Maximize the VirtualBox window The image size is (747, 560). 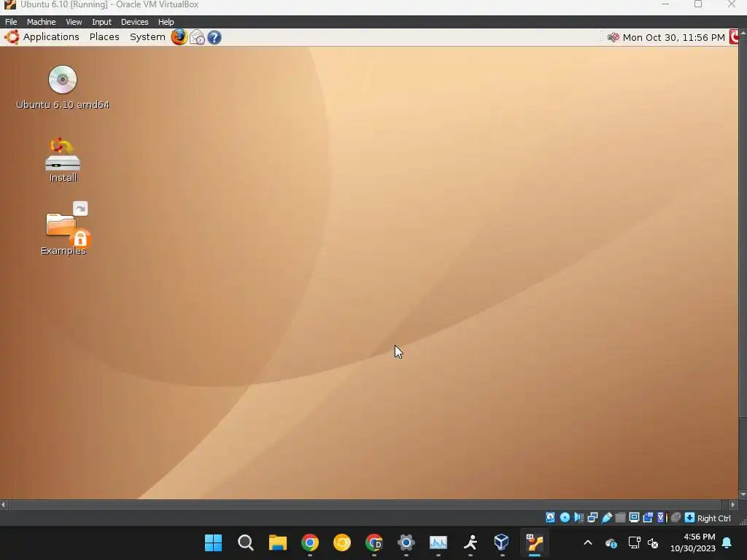pos(698,4)
